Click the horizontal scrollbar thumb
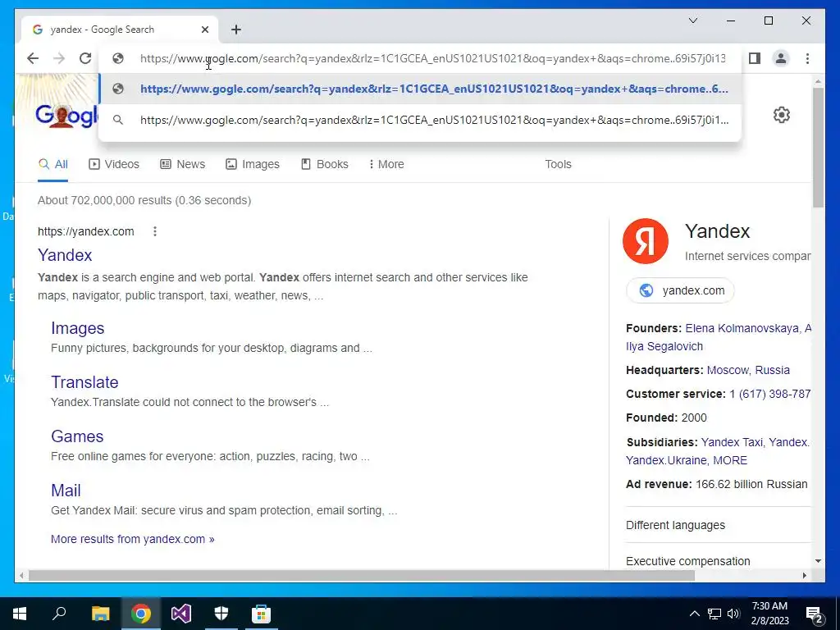This screenshot has width=840, height=630. (x=362, y=575)
